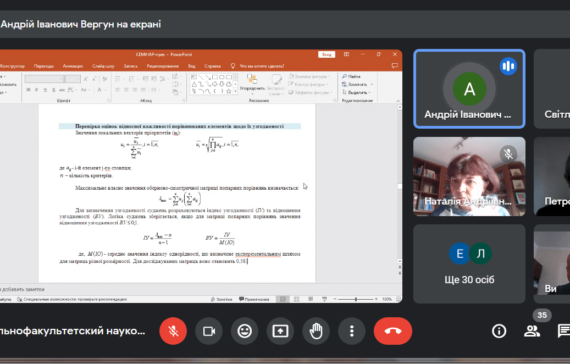The image size is (570, 364).
Task: Click the red leave call button
Action: coord(393,331)
